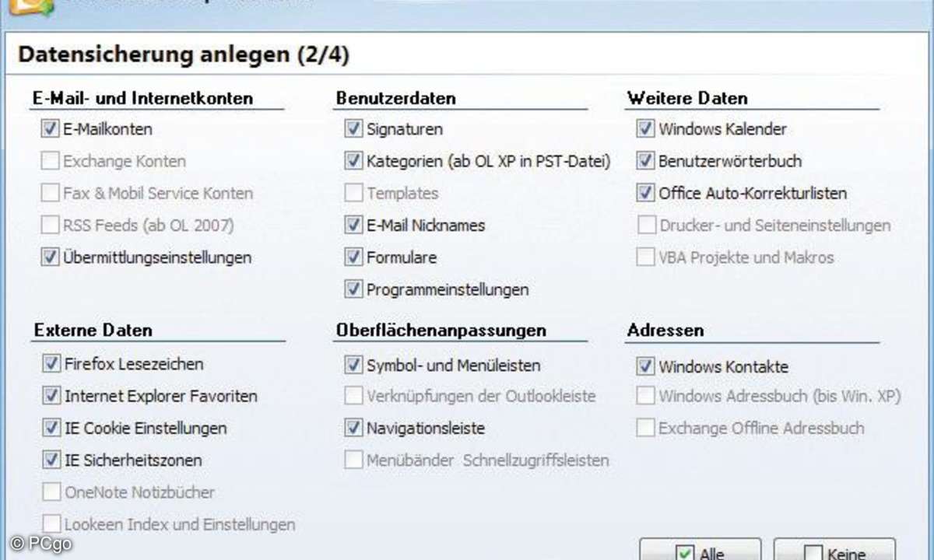The height and width of the screenshot is (560, 934).
Task: Uncheck IE Sicherheitszonen checkbox
Action: [51, 460]
